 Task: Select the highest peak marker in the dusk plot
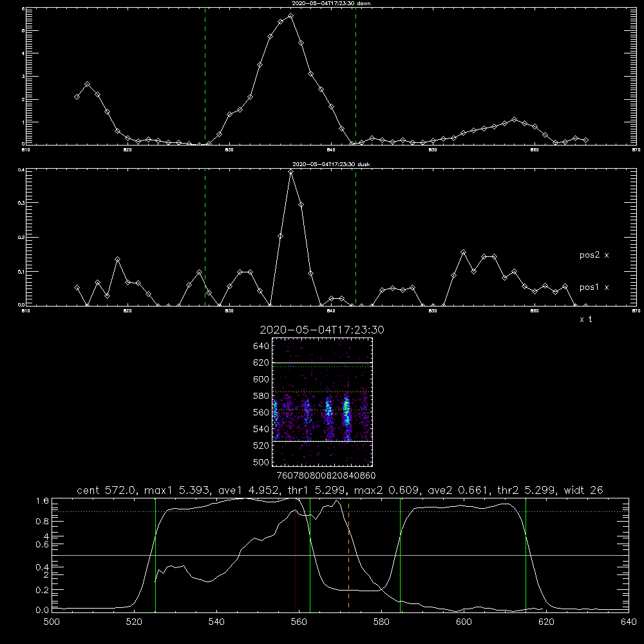[x=291, y=172]
